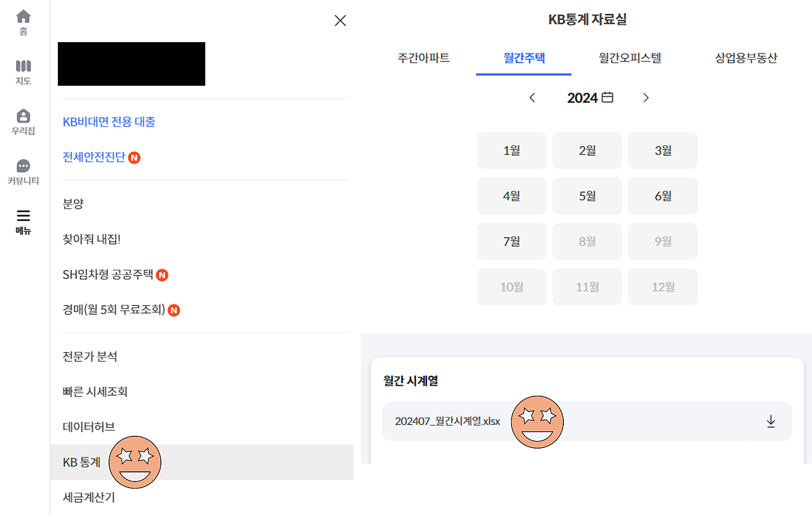The height and width of the screenshot is (515, 812).
Task: Open the 지도 (Map) sidebar icon
Action: click(x=23, y=72)
